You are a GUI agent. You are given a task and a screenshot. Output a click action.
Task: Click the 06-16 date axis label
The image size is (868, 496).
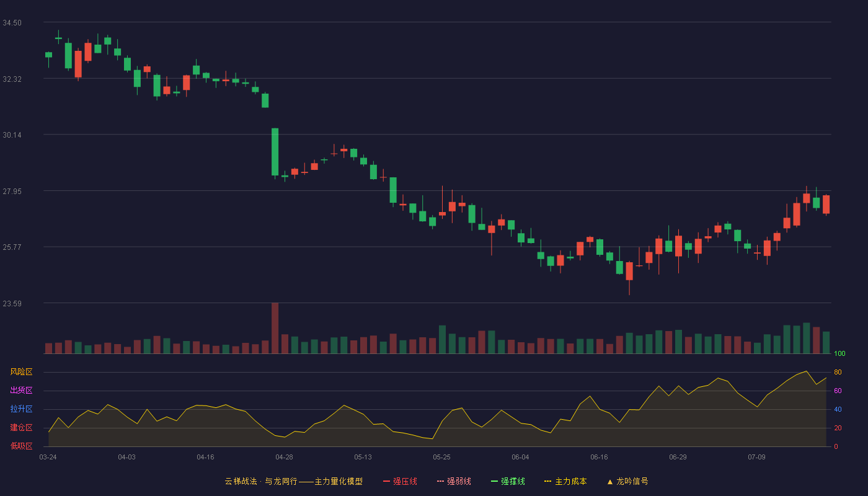[x=599, y=457]
